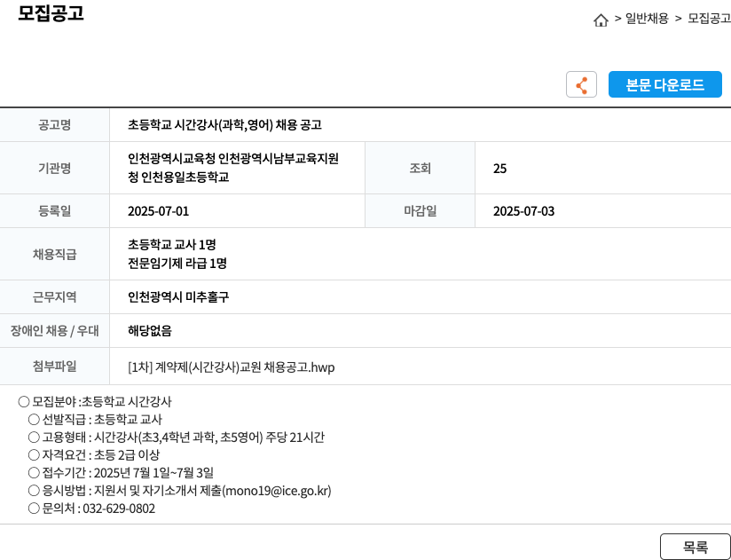Select the 고용형태 시간강사 주당 21시간 line
This screenshot has width=731, height=560.
click(177, 438)
